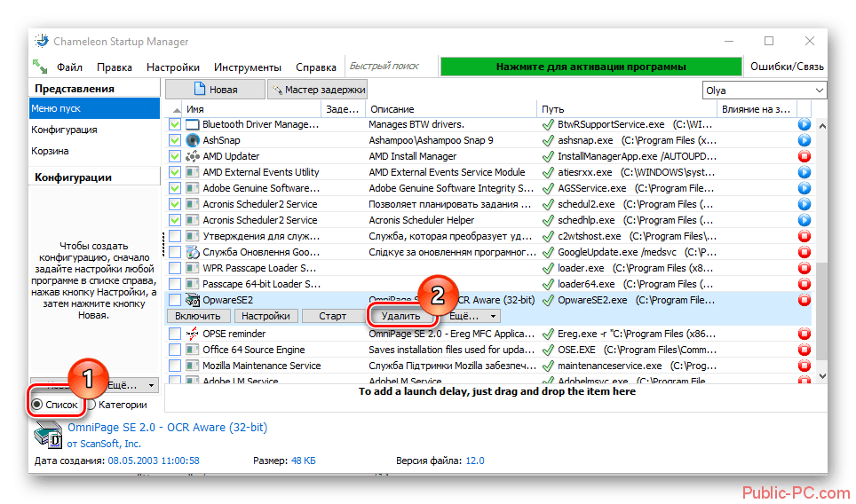
Task: Click the blue status icon for Adobe Genuine Software
Action: tap(804, 188)
